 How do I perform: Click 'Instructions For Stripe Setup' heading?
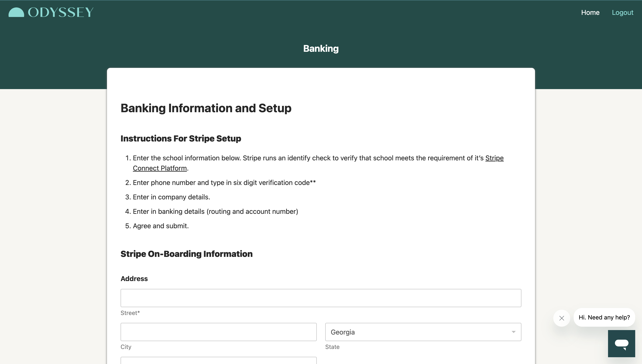(x=181, y=139)
